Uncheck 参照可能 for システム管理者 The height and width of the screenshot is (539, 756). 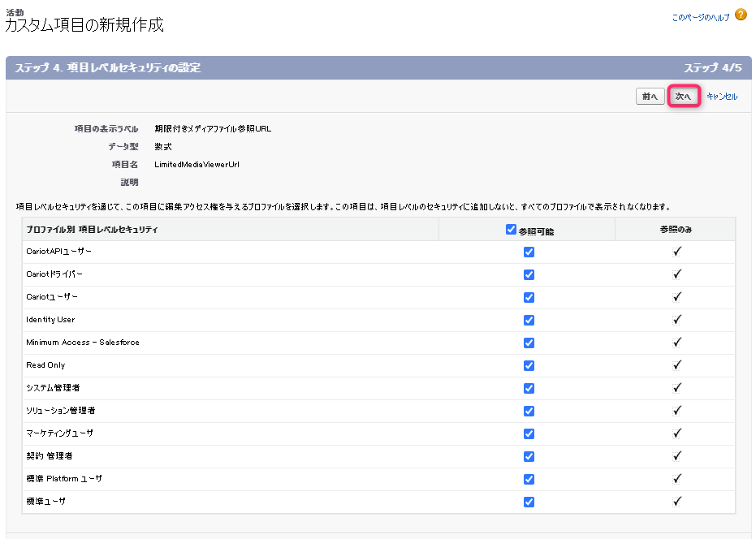click(x=529, y=389)
